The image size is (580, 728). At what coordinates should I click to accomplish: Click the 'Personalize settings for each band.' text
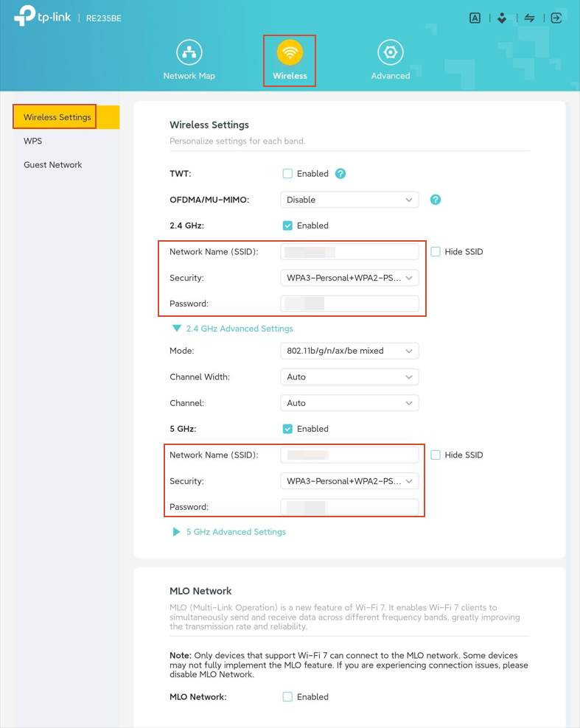(237, 141)
